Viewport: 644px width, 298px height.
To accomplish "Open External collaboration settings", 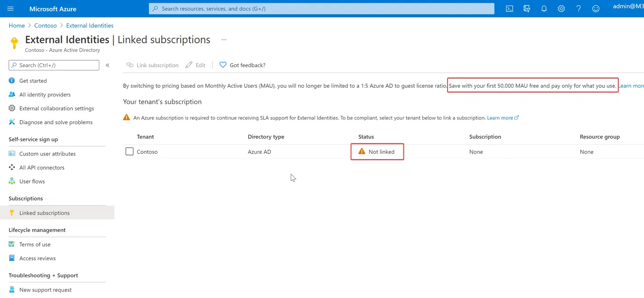I will (x=57, y=108).
